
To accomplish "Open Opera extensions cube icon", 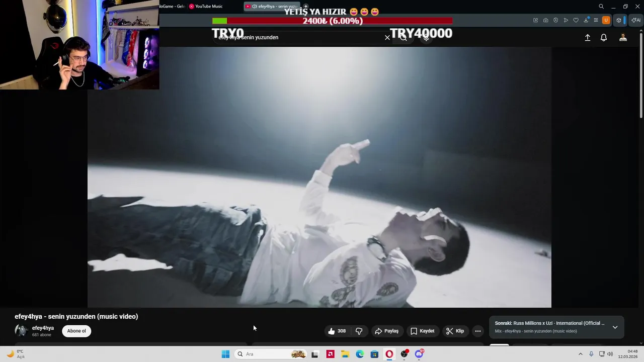I will 619,20.
